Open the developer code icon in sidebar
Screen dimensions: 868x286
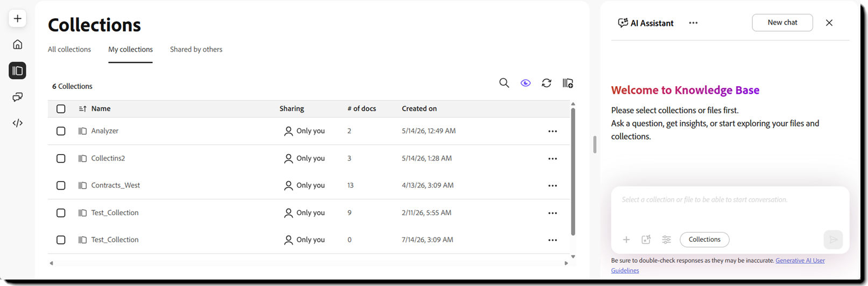(17, 123)
